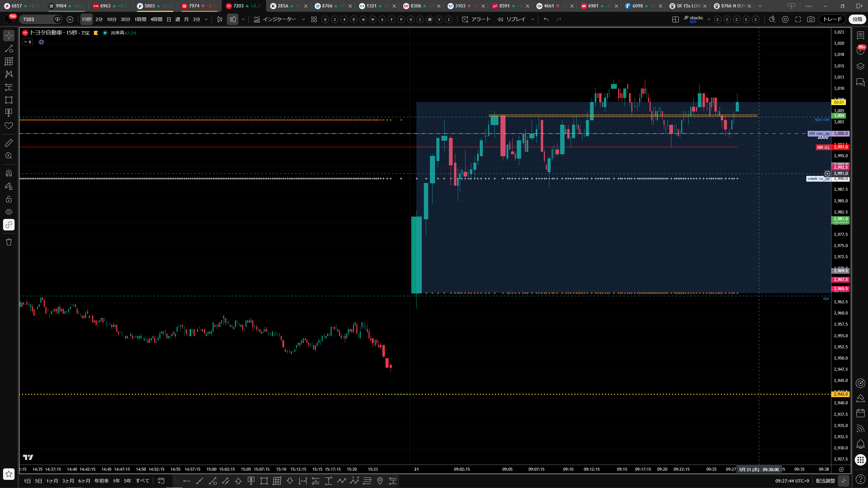Open the alerts bell panel
Screen dimensions: 868x488
[860, 444]
